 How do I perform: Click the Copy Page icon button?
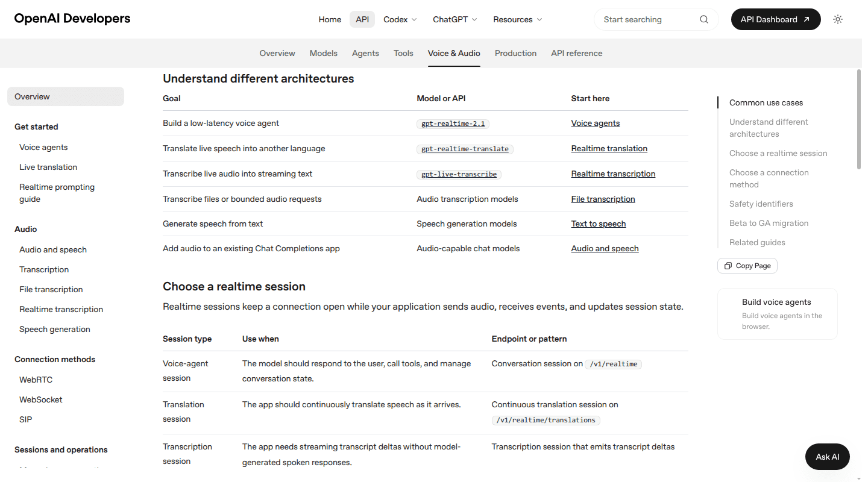pyautogui.click(x=747, y=266)
